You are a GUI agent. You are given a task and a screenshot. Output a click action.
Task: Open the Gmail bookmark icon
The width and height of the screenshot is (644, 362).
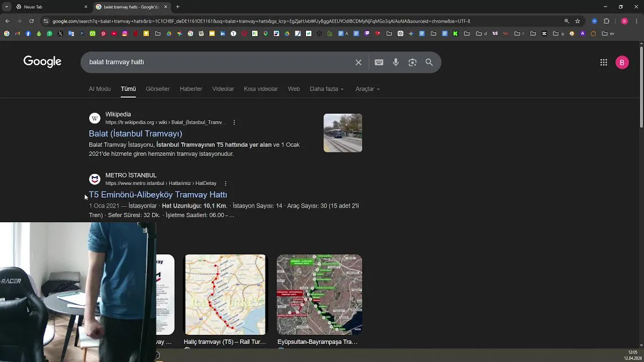(17, 34)
